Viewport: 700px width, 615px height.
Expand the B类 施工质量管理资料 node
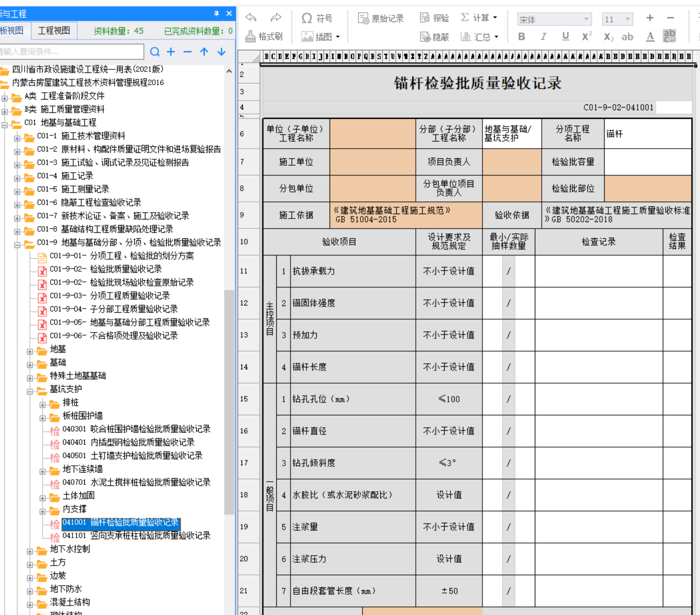click(5, 111)
